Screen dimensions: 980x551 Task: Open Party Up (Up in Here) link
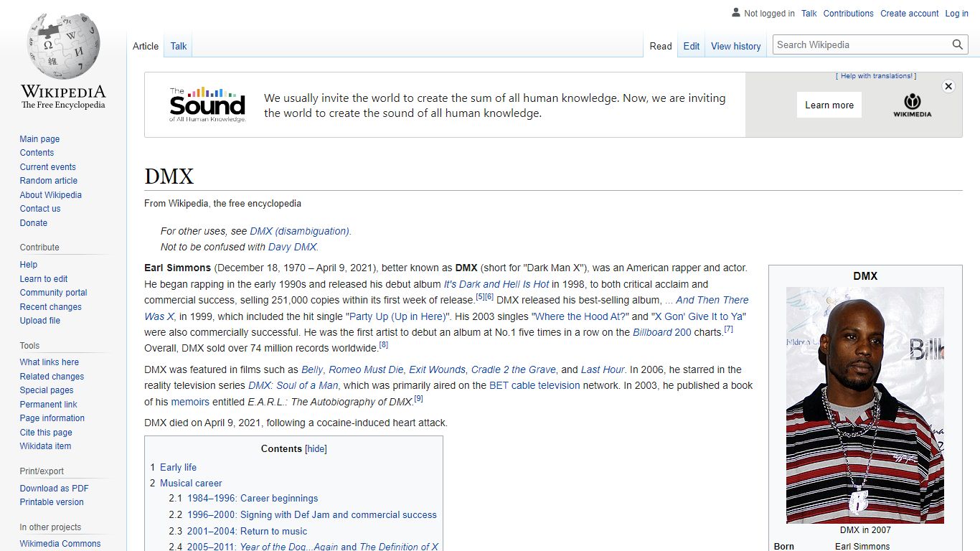click(x=399, y=316)
